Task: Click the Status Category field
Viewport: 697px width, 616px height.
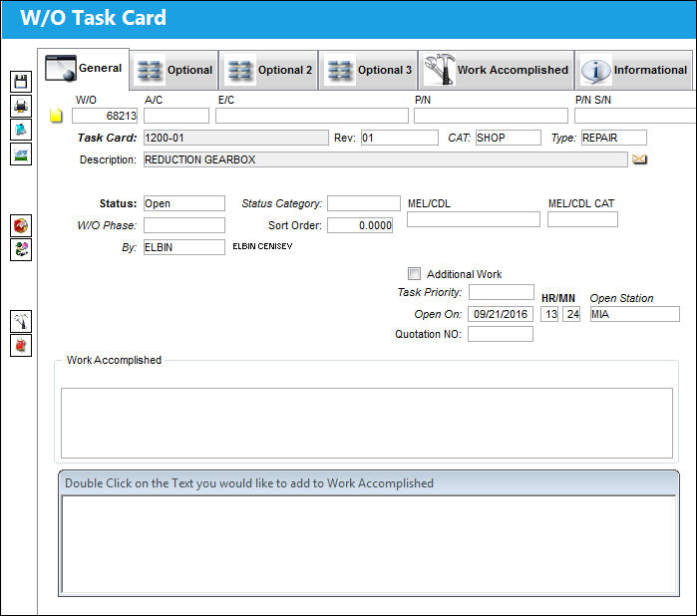Action: (x=364, y=203)
